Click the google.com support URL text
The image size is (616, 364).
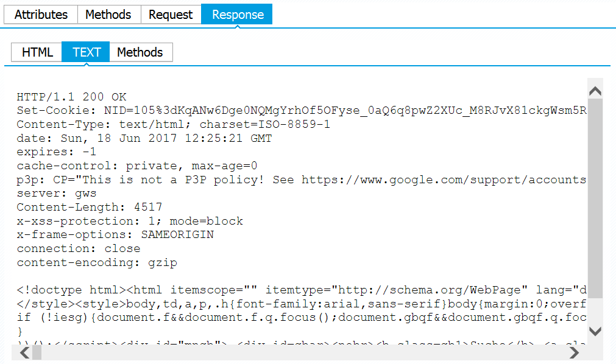[x=444, y=180]
